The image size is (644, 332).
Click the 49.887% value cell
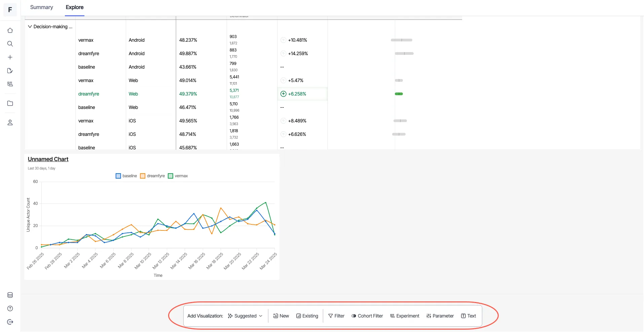click(188, 53)
